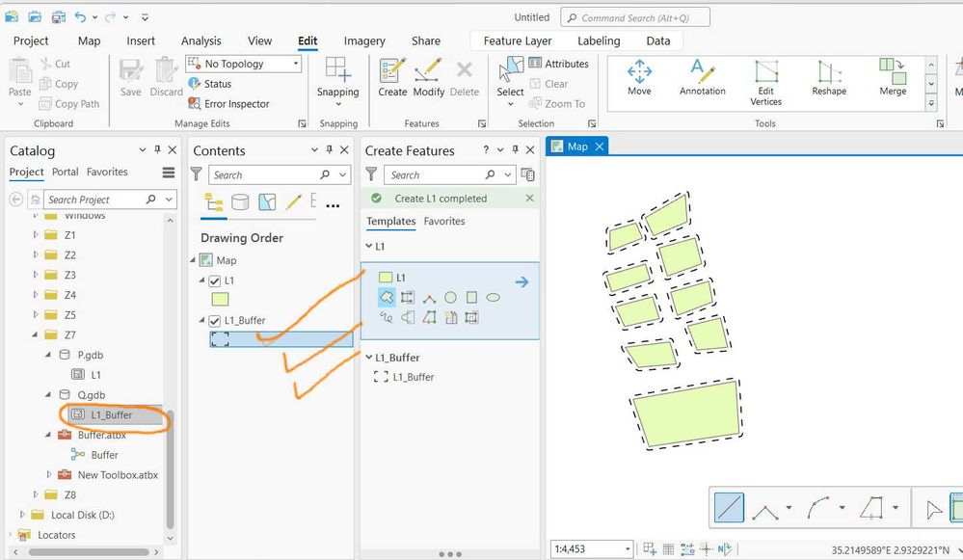Select the Buffer model in Buffer.atbx

94,455
